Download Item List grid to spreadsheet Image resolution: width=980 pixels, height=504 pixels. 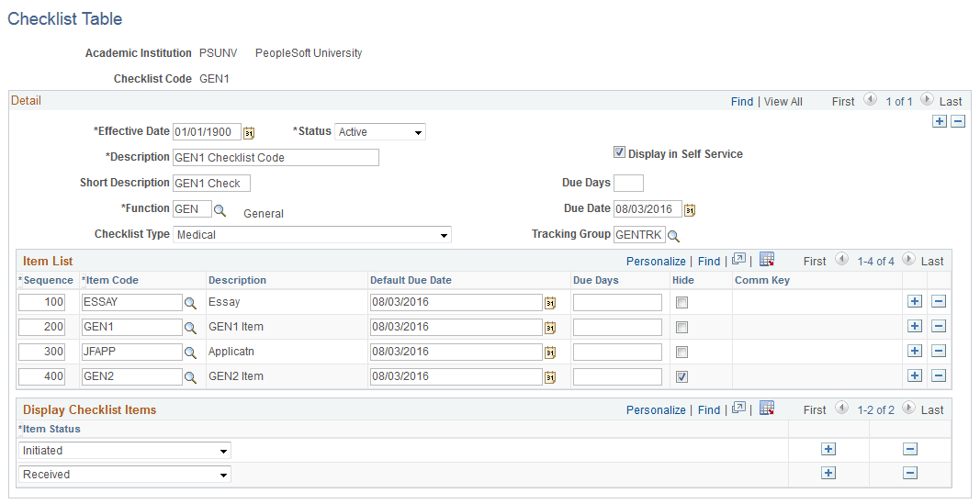767,259
